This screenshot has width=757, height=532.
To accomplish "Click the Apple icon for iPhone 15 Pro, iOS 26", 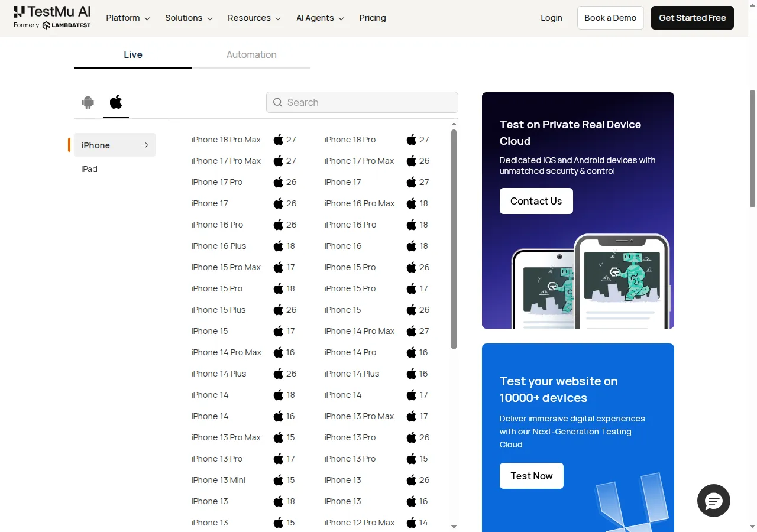I will [412, 267].
